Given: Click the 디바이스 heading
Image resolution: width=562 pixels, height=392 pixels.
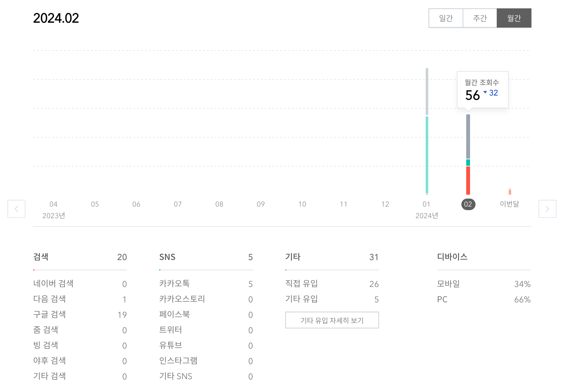Looking at the screenshot, I should (x=452, y=257).
